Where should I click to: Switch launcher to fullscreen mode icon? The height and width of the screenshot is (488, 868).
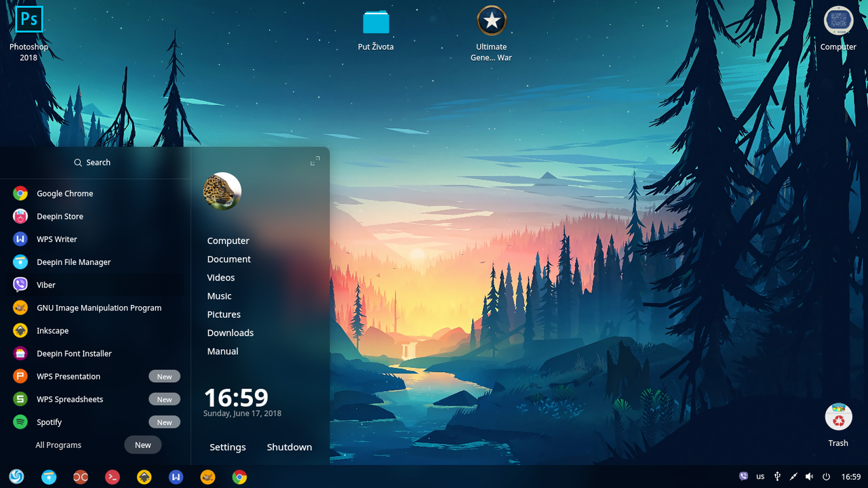pyautogui.click(x=315, y=161)
